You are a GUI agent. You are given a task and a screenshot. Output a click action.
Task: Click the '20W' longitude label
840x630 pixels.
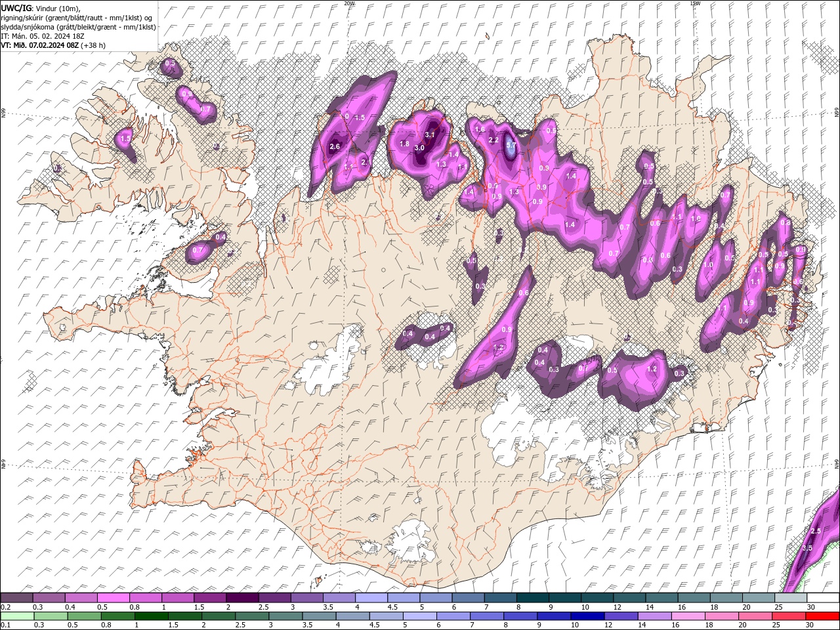349,3
